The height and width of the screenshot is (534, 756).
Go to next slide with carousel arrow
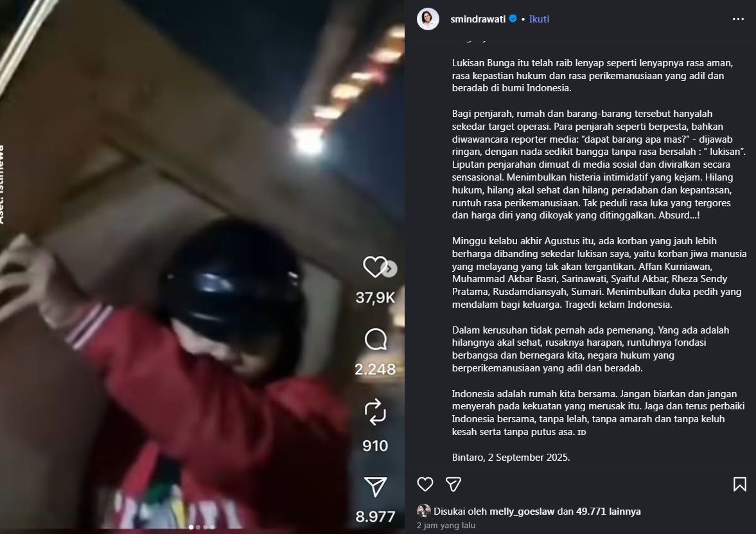390,269
